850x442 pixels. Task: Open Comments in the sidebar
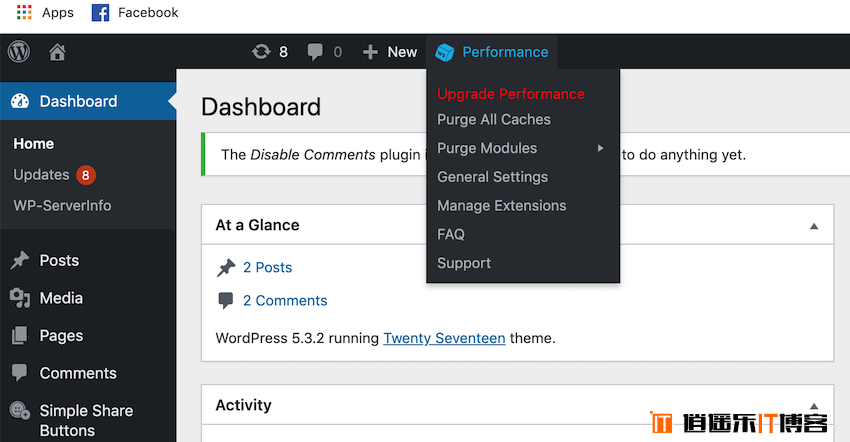78,373
